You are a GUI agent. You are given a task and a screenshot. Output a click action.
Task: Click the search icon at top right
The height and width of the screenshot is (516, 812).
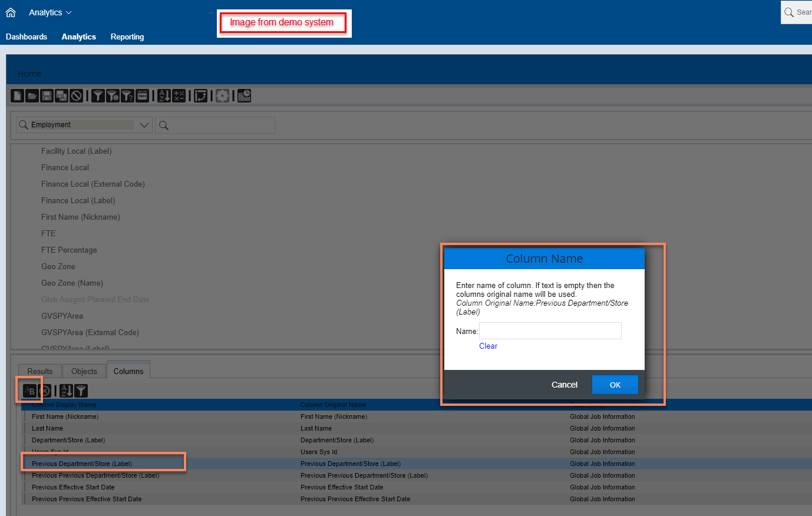point(789,12)
